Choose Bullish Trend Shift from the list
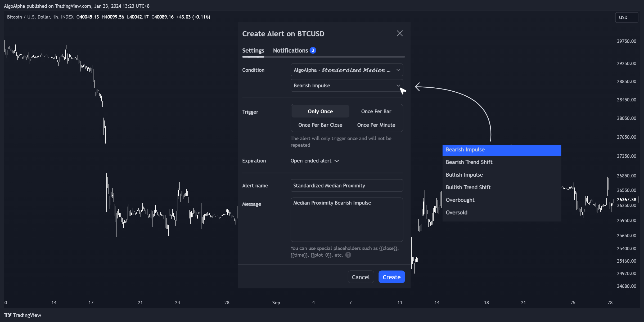This screenshot has width=644, height=322. (502, 187)
